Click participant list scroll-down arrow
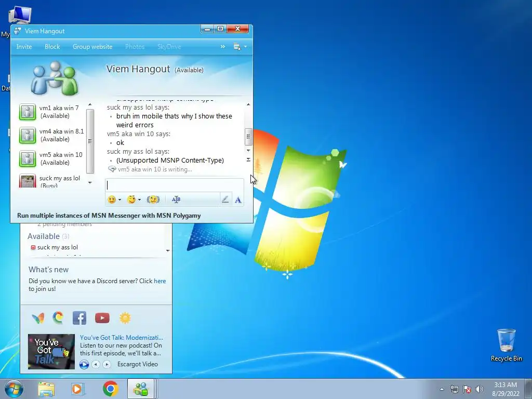The height and width of the screenshot is (399, 532). click(90, 182)
